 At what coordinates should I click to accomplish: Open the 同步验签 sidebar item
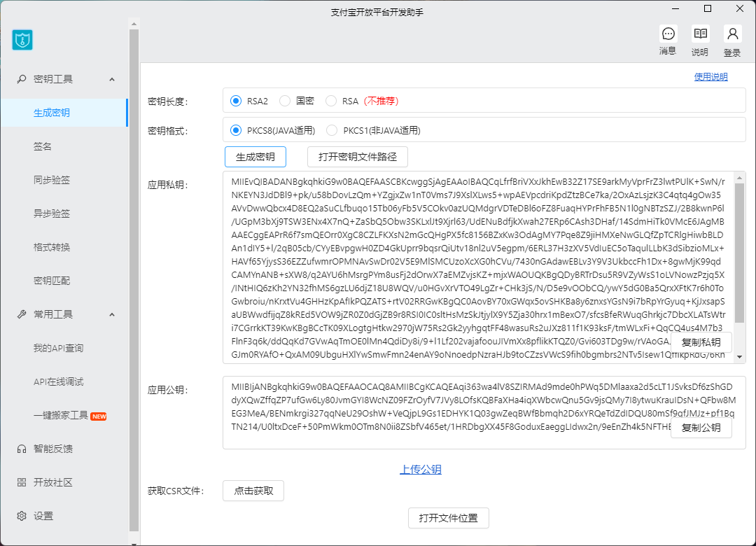pyautogui.click(x=64, y=180)
